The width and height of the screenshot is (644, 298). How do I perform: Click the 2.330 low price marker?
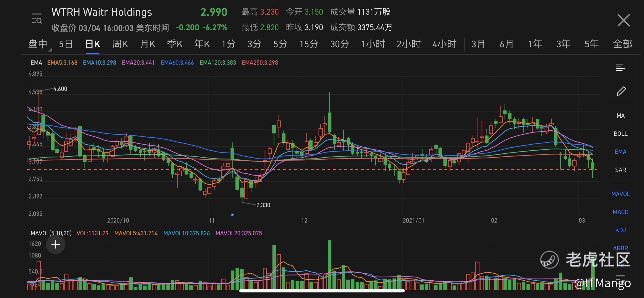[x=263, y=205]
